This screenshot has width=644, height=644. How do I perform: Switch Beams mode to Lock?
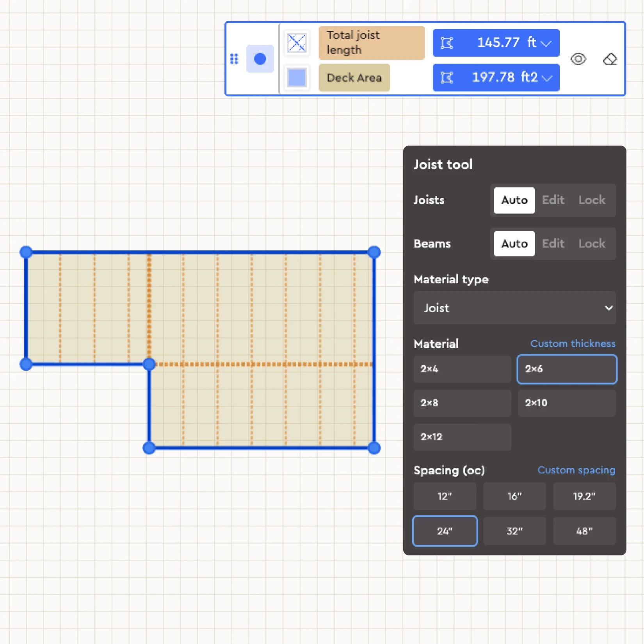592,244
